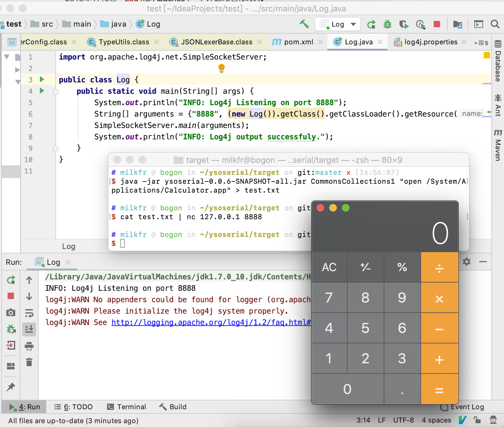Click the yellow intention lightbulb in the editor

(222, 68)
